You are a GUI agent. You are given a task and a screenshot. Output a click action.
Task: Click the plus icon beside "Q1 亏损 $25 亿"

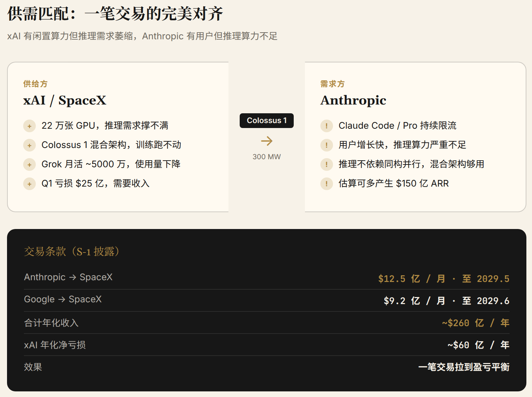click(x=29, y=184)
